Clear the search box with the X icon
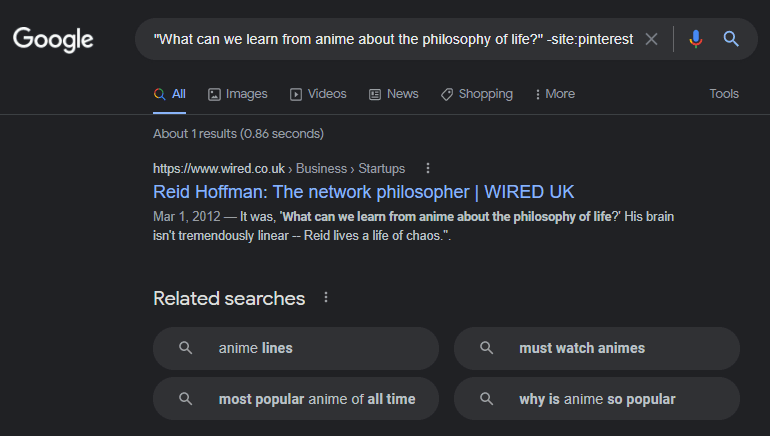 coord(652,39)
